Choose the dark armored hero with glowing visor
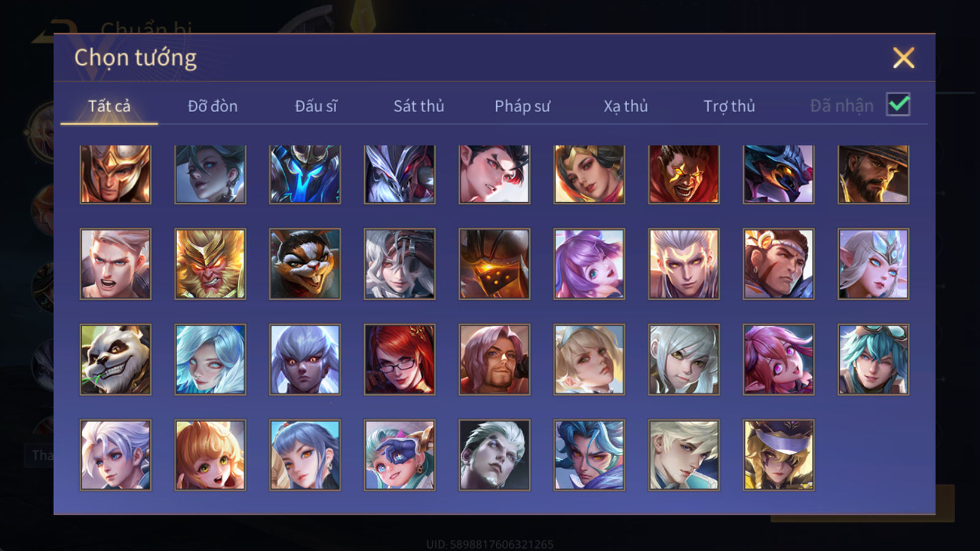980x551 pixels. click(x=494, y=264)
